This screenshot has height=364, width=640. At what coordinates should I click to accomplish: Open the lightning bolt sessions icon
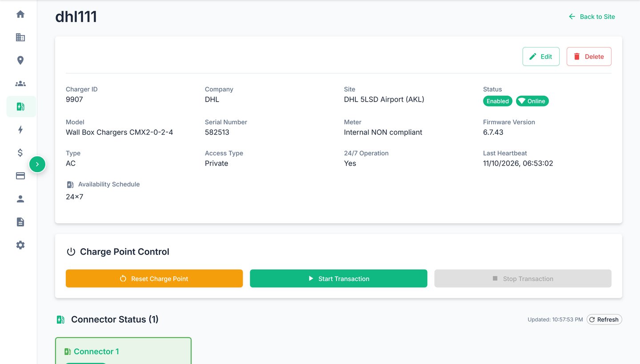20,130
